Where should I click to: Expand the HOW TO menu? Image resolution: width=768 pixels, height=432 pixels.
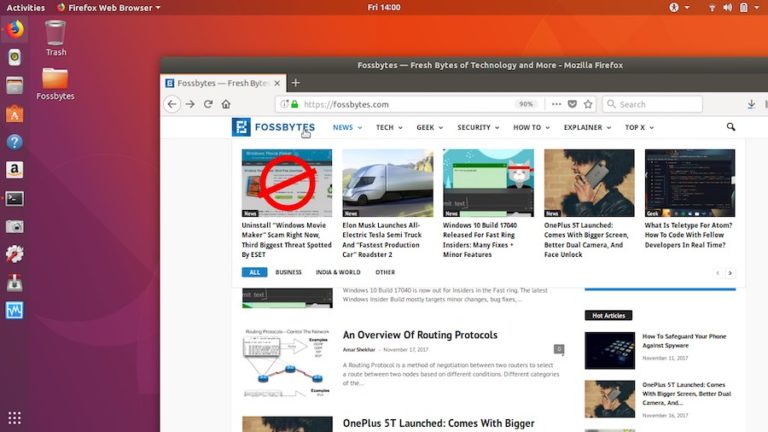click(x=531, y=127)
